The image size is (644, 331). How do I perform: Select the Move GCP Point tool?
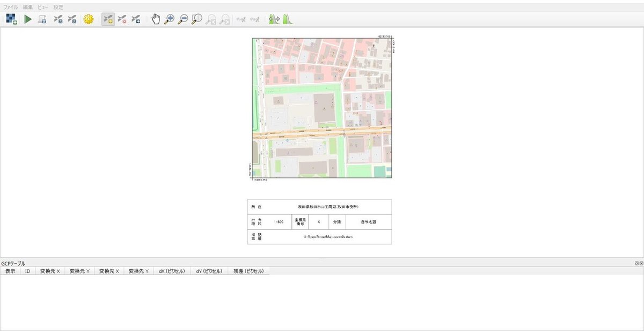point(136,19)
